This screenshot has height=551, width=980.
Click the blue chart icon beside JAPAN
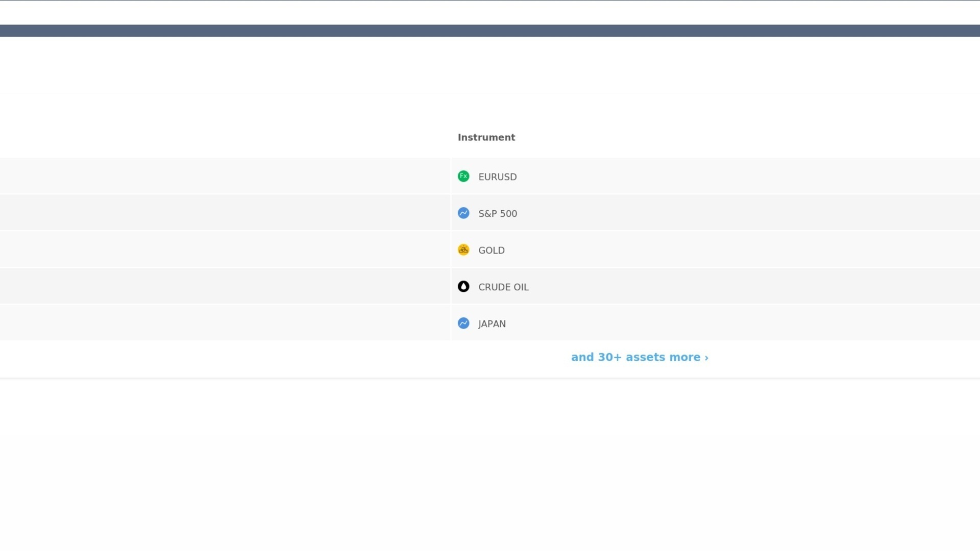(x=463, y=323)
